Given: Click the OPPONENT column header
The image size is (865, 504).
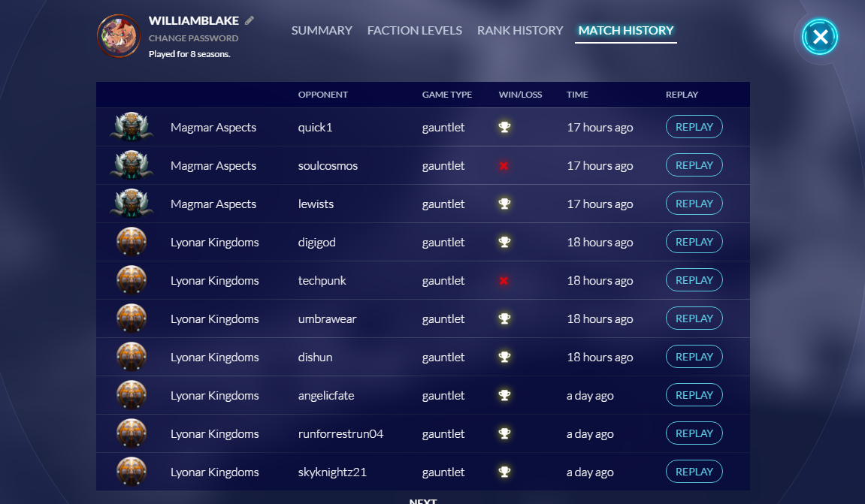Looking at the screenshot, I should point(322,95).
